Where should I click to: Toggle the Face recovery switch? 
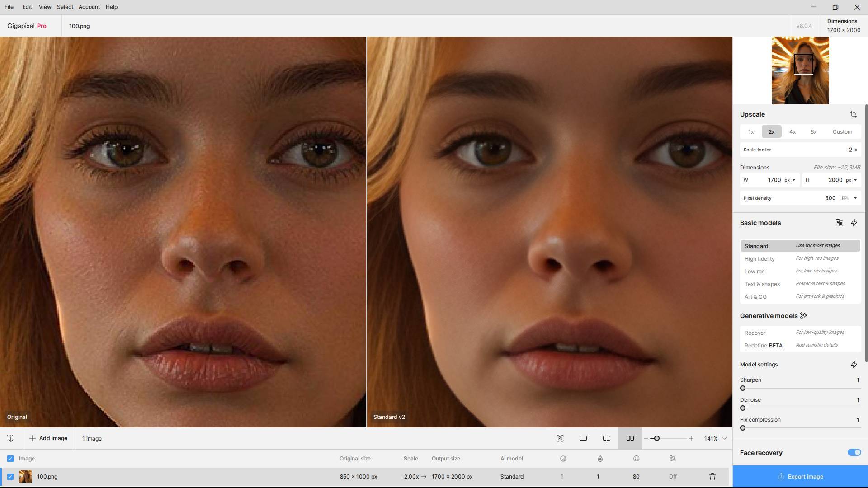click(x=854, y=452)
